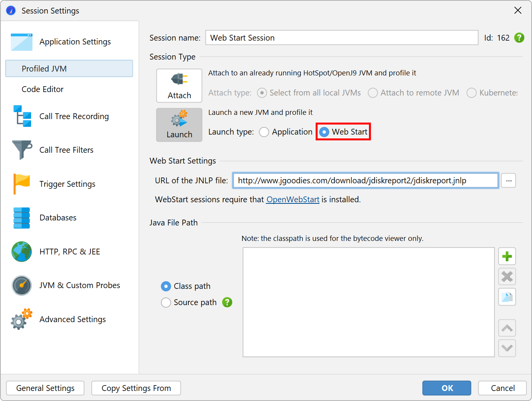The height and width of the screenshot is (401, 532).
Task: Move classpath entry up with arrow icon
Action: 507,328
